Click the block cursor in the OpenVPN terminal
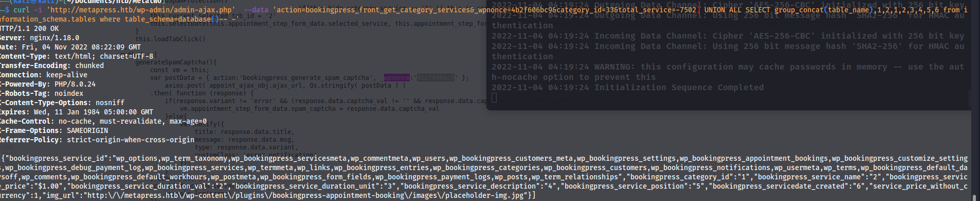 point(494,97)
